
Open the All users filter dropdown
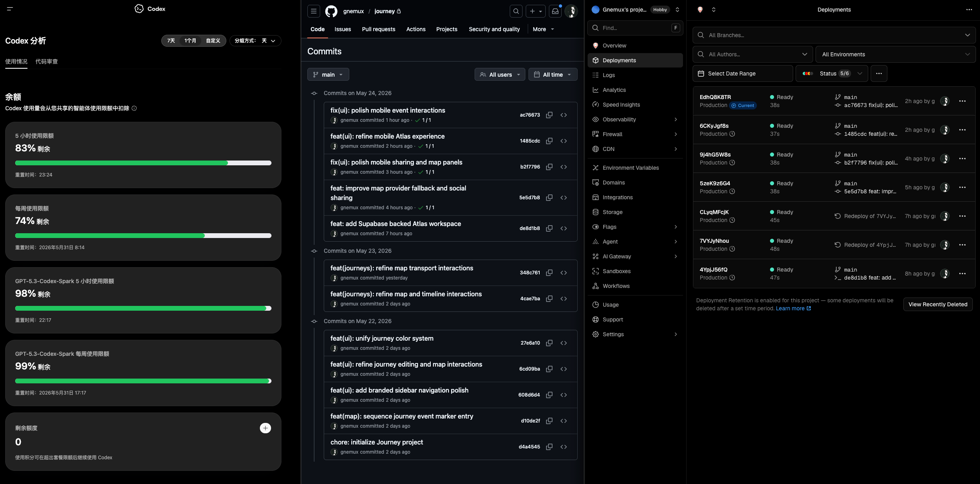(x=500, y=75)
